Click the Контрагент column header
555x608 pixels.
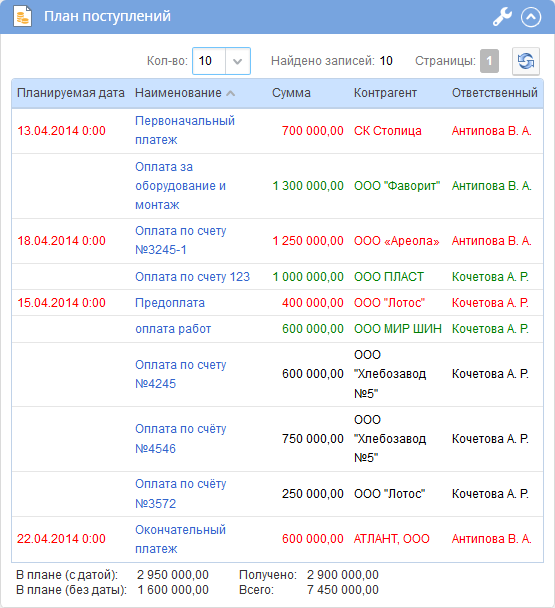click(385, 93)
